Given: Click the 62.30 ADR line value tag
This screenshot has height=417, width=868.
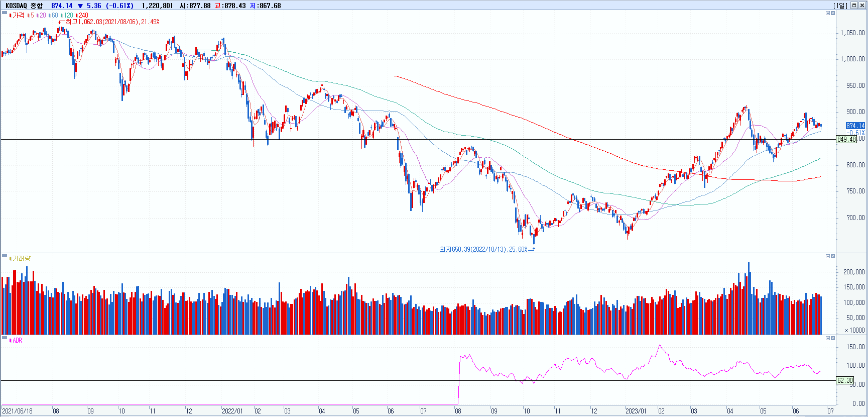Looking at the screenshot, I should pyautogui.click(x=845, y=380).
